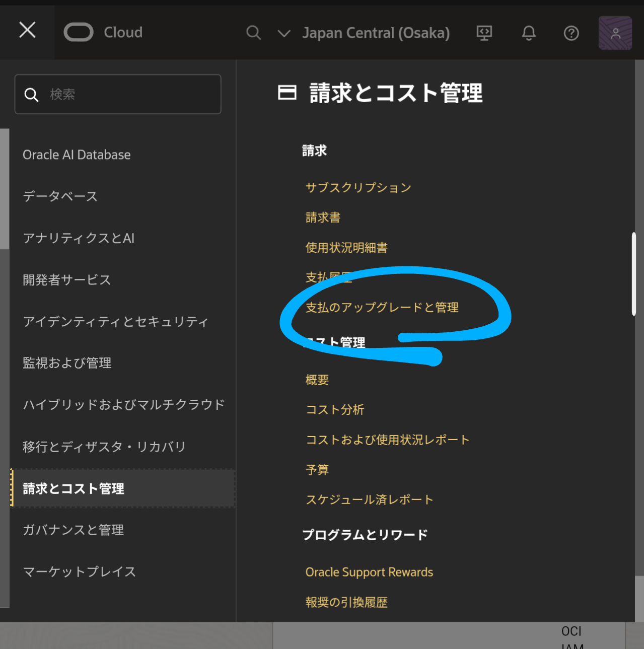Click the 請求とコスト管理 panel icon
This screenshot has width=644, height=649.
click(x=287, y=93)
